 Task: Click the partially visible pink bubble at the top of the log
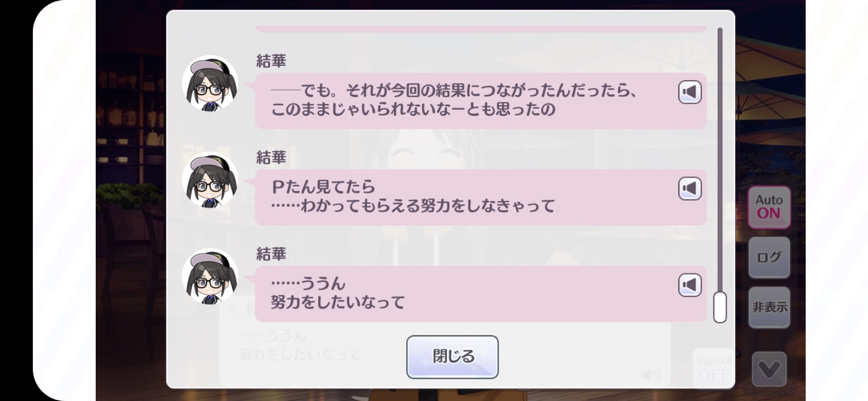coord(481,28)
